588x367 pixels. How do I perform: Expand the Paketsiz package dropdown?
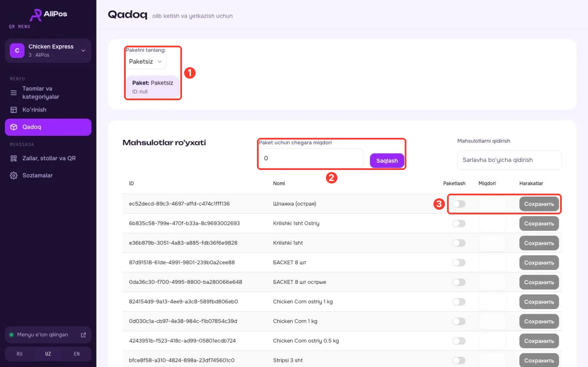point(146,62)
